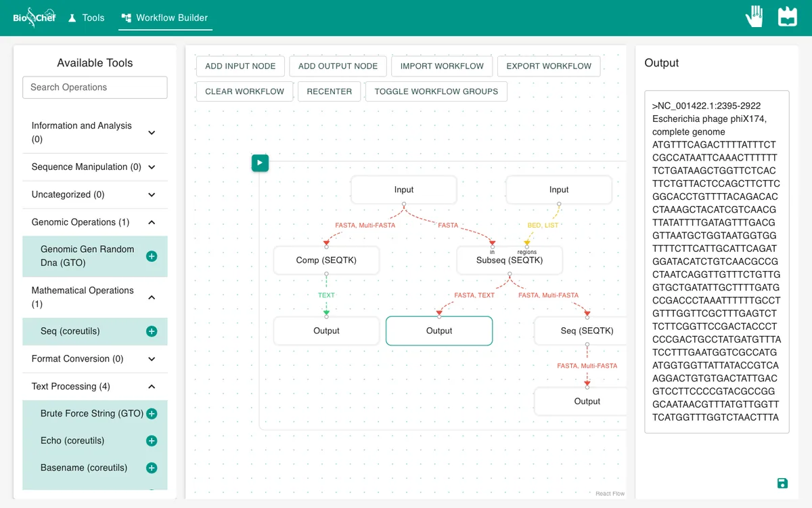Click the BioChef logo
Viewport: 812px width, 508px height.
coord(34,18)
